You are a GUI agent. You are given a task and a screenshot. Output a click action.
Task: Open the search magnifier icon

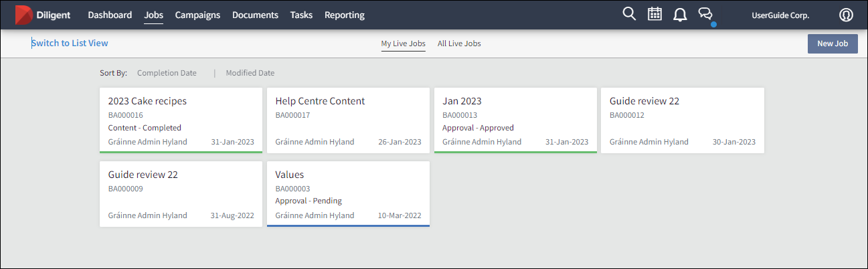629,14
